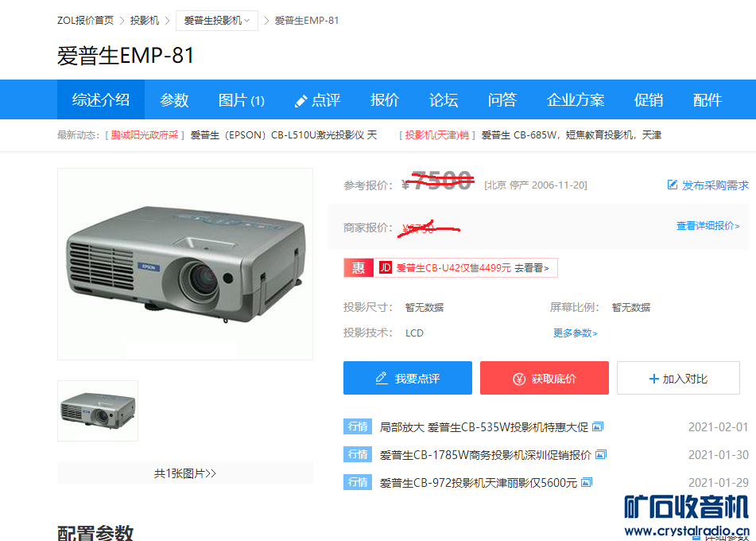Select the 报价 tab
The height and width of the screenshot is (541, 756).
click(x=384, y=100)
